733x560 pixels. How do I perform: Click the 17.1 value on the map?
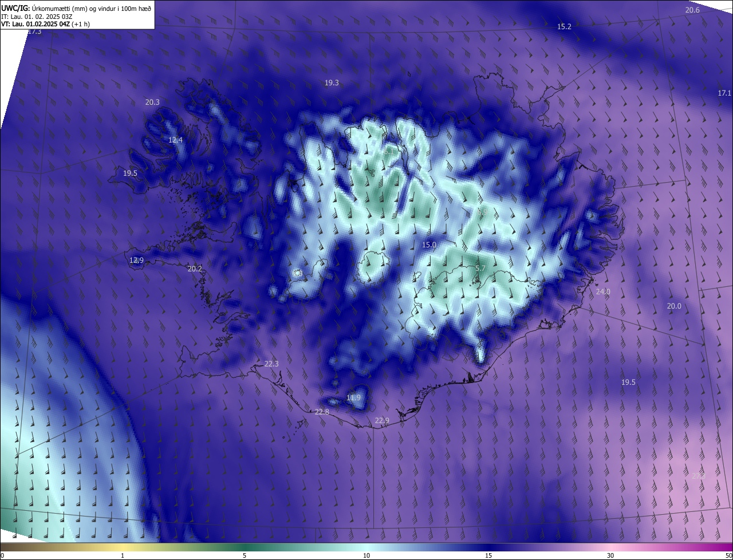click(724, 93)
